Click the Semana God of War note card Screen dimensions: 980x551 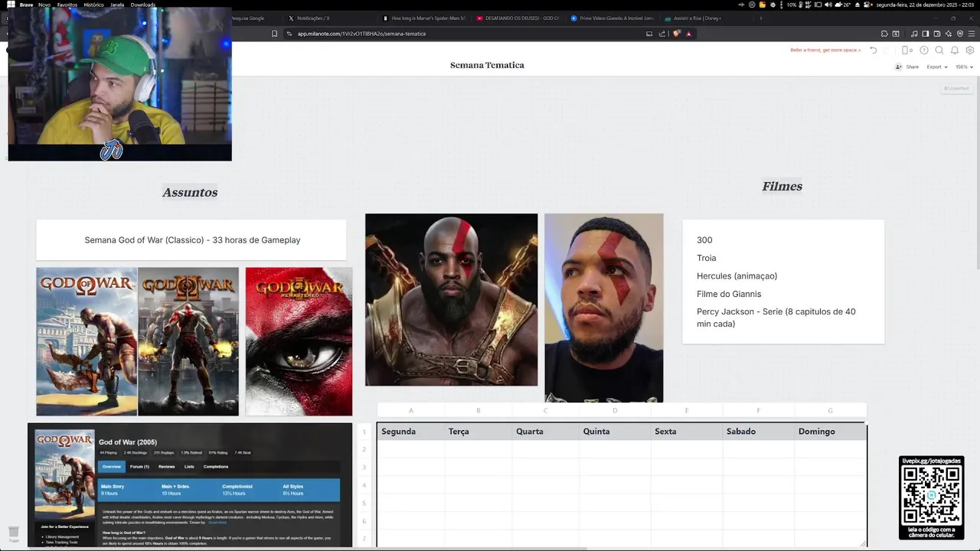click(x=191, y=240)
